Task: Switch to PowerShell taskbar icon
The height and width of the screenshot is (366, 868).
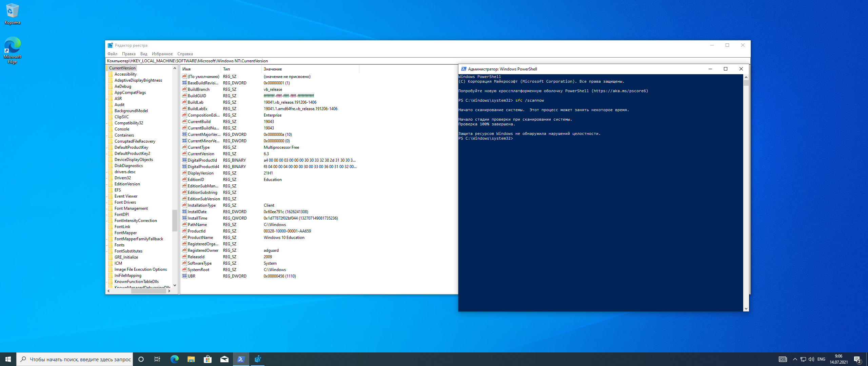Action: 241,359
